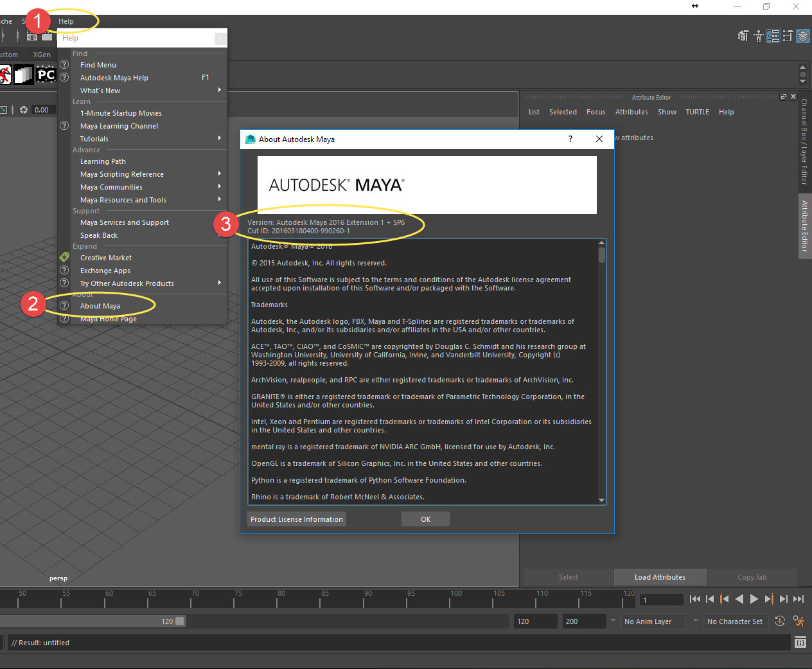Click the animation end field showing 200
Screen dimensions: 812x669
583,621
